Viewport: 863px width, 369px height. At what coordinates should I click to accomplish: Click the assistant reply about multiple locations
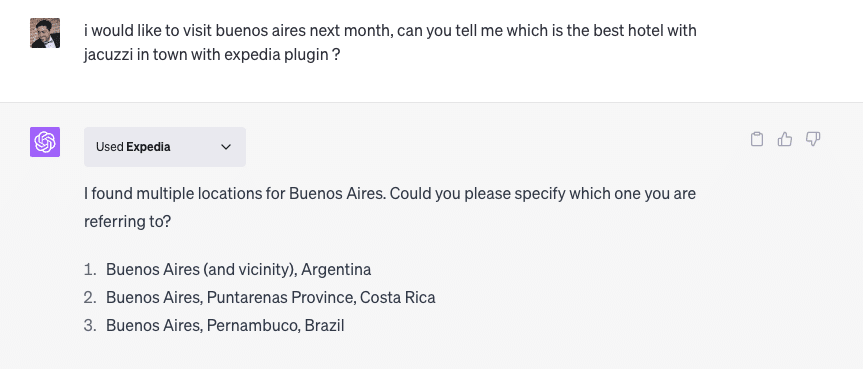pos(390,208)
